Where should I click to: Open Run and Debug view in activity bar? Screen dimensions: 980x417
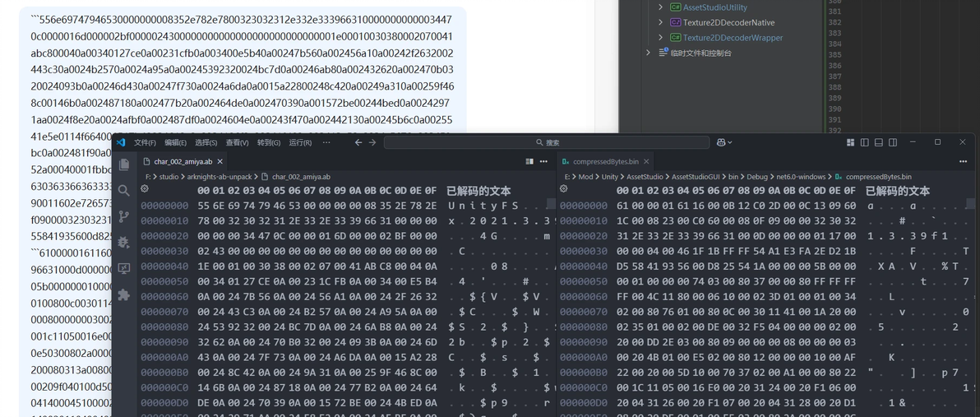coord(124,243)
